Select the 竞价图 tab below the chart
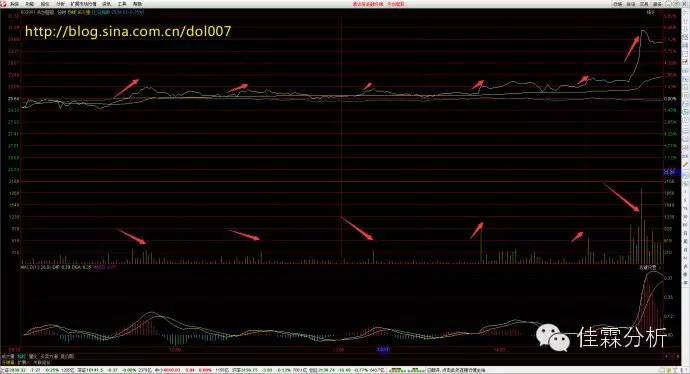This screenshot has width=690, height=374. tap(67, 357)
